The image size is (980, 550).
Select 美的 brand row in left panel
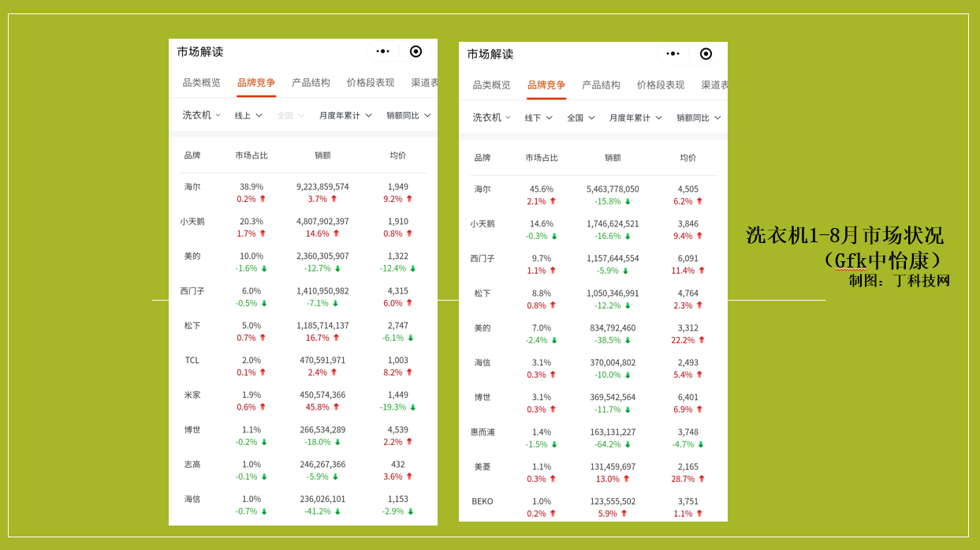pos(303,262)
